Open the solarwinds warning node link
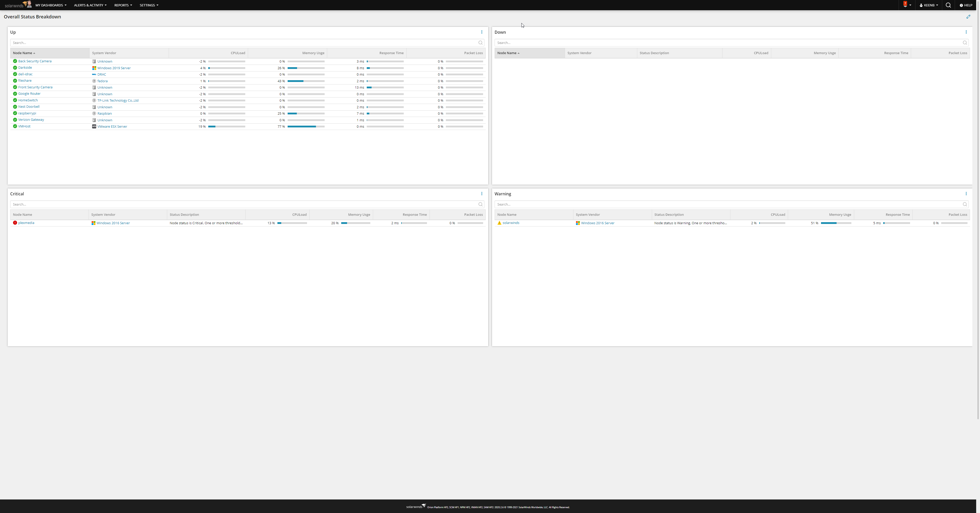 tap(510, 223)
